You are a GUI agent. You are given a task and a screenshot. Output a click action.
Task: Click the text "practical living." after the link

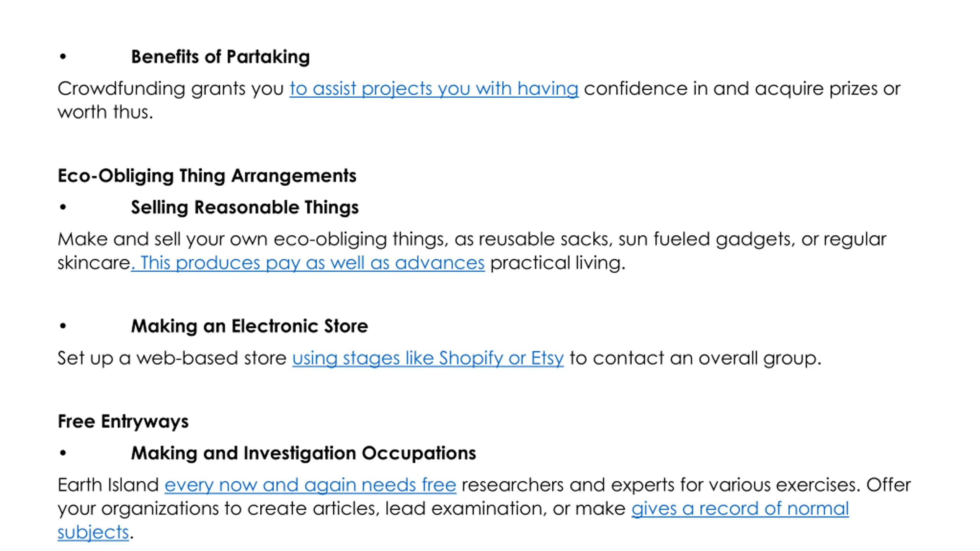558,263
